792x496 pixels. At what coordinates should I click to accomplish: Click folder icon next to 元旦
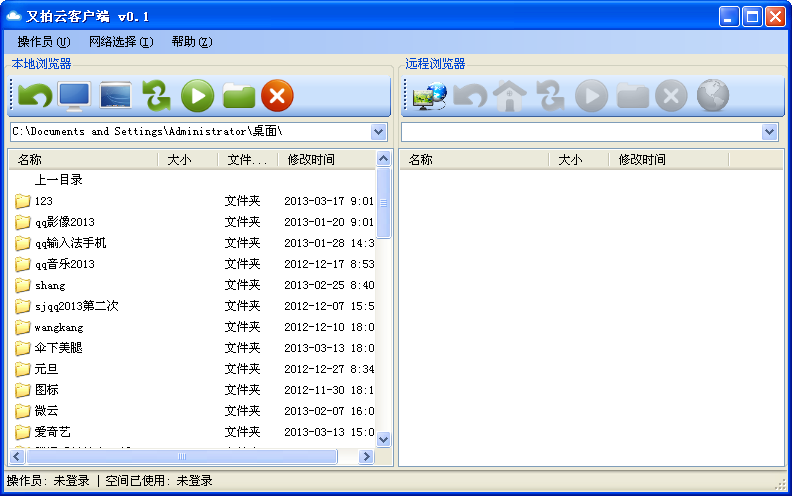(22, 369)
